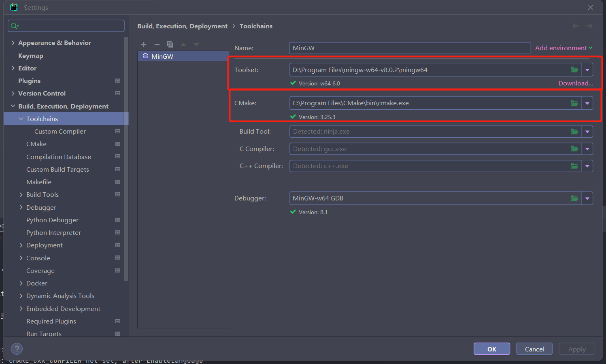
Task: Collapse the Toolchains tree node
Action: 21,119
